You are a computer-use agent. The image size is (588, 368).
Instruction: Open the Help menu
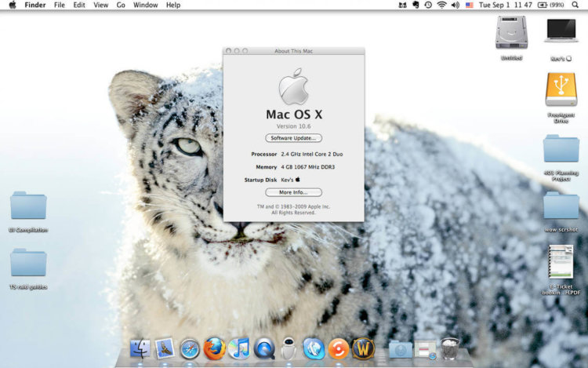point(173,5)
